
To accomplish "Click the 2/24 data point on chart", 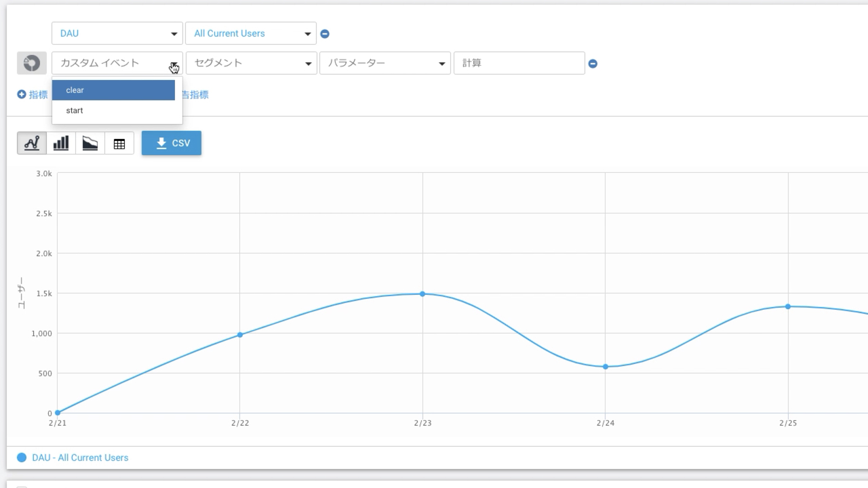I will point(606,367).
